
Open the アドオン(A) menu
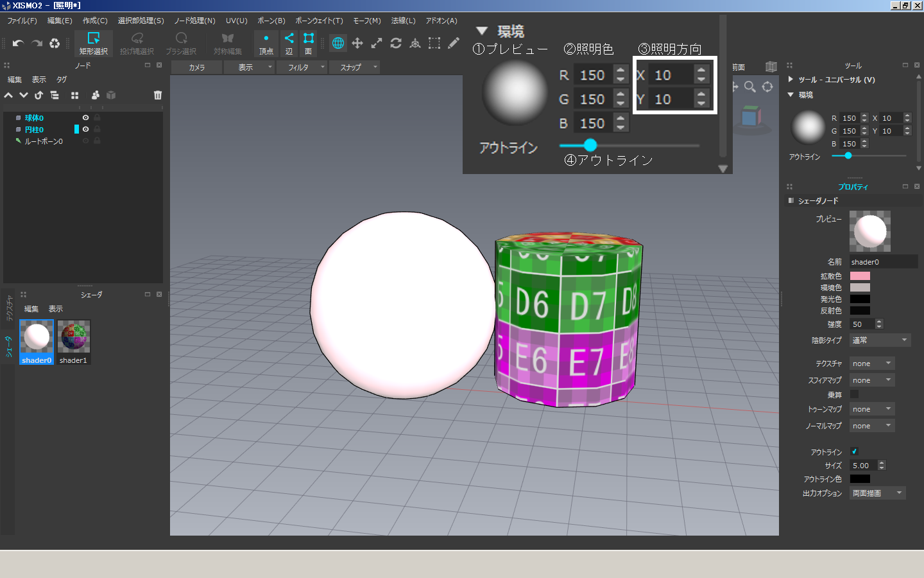[x=441, y=21]
